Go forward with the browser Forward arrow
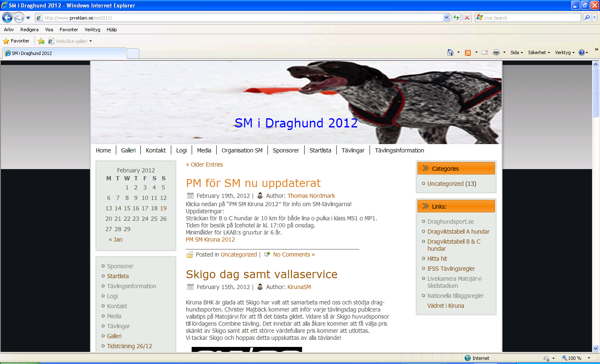The height and width of the screenshot is (364, 600). tap(19, 17)
